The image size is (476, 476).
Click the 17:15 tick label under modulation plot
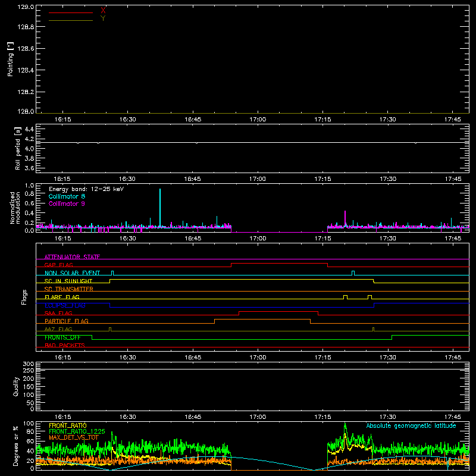pyautogui.click(x=322, y=239)
